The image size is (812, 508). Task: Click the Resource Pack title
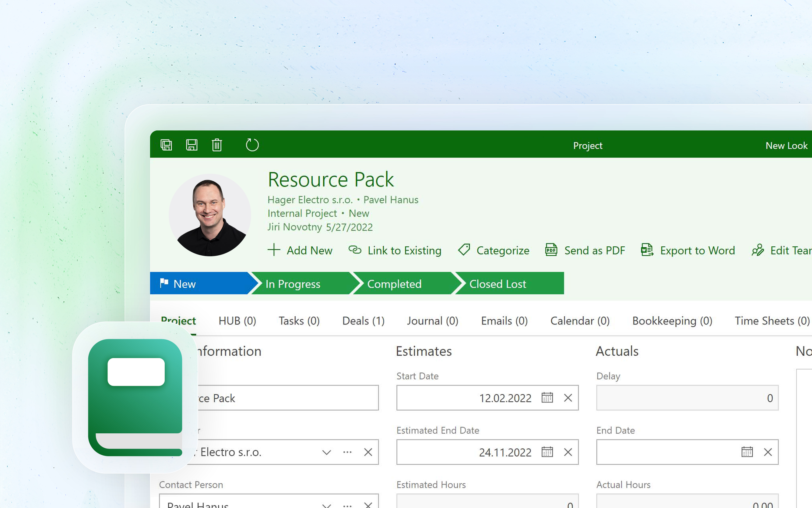coord(330,179)
